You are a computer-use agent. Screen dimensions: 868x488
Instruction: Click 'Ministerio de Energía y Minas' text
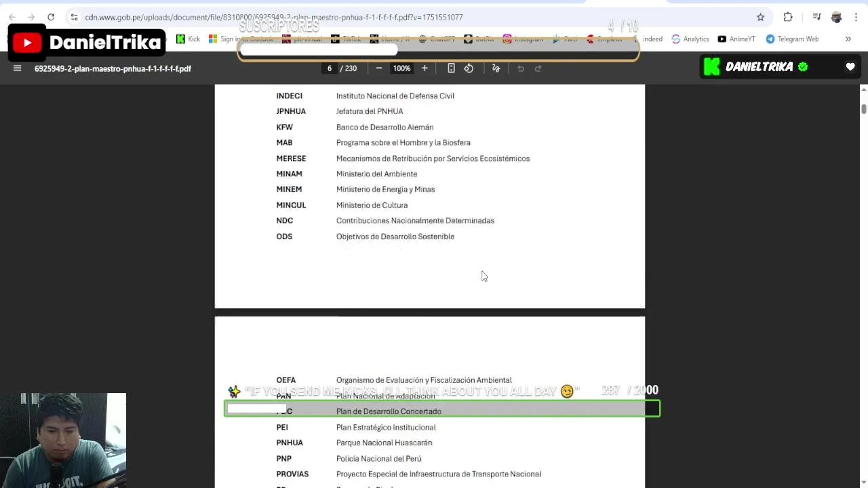coord(385,190)
